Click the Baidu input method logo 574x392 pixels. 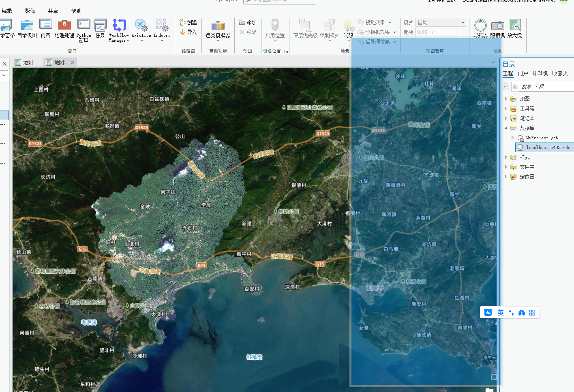(488, 313)
